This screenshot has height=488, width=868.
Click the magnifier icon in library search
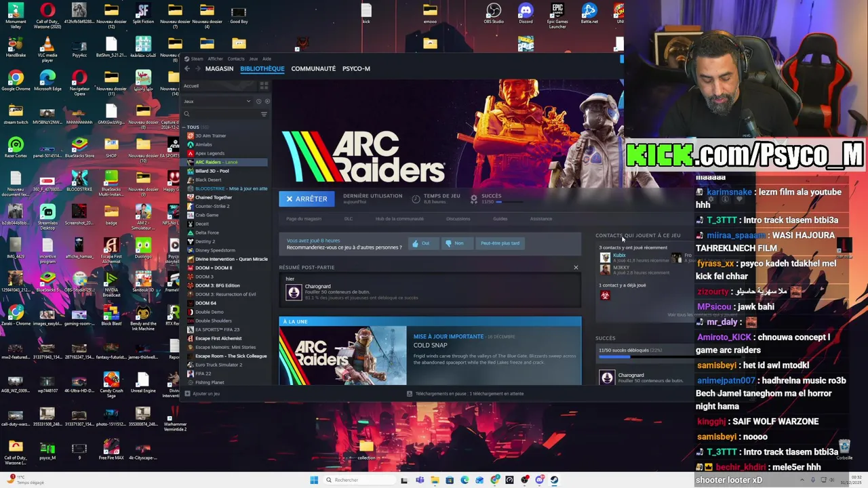coord(186,114)
